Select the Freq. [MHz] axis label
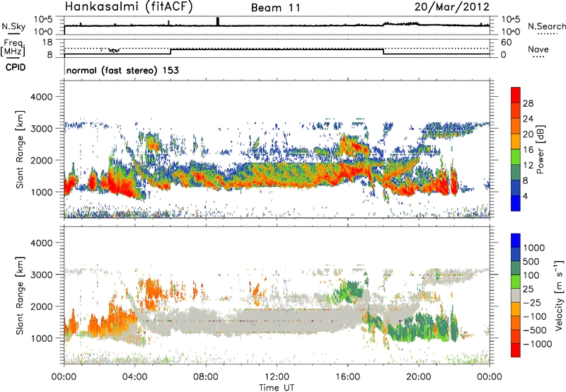This screenshot has height=392, width=566. (13, 48)
